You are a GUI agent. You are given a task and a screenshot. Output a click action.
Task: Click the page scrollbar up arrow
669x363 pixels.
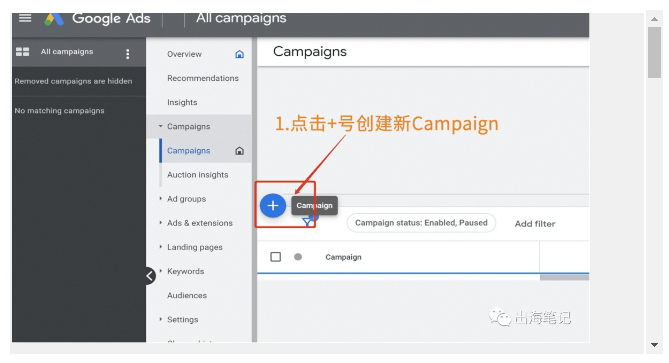654,19
